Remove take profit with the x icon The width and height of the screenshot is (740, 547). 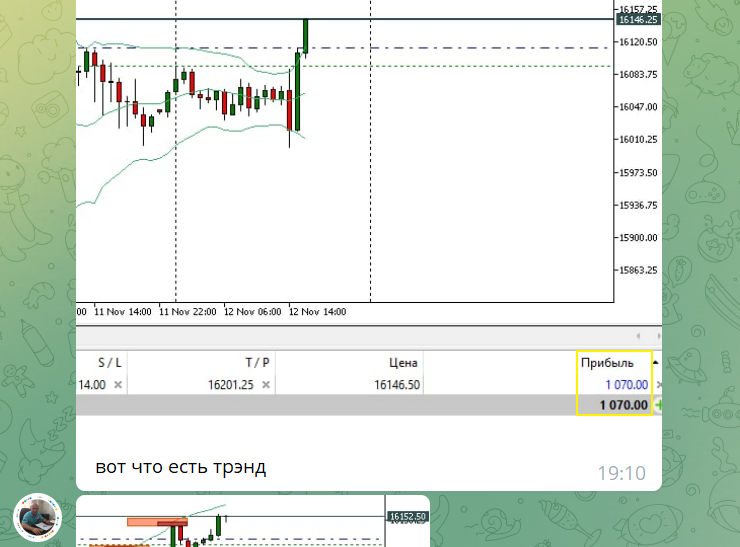pyautogui.click(x=266, y=385)
